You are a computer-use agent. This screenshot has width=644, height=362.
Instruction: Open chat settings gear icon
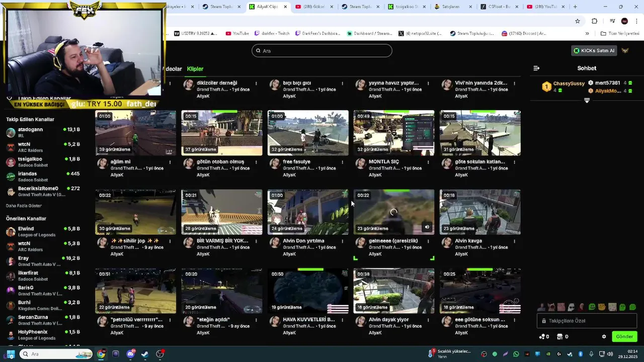[x=604, y=336]
